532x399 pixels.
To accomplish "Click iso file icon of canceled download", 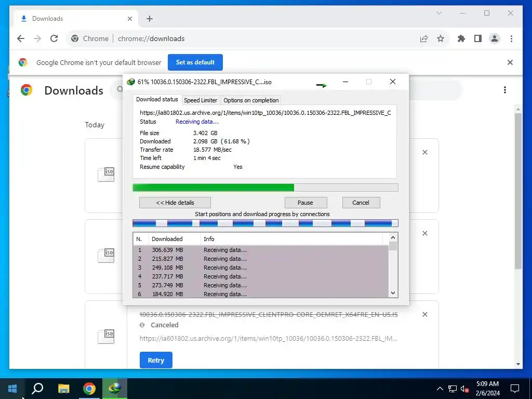I will (x=106, y=337).
